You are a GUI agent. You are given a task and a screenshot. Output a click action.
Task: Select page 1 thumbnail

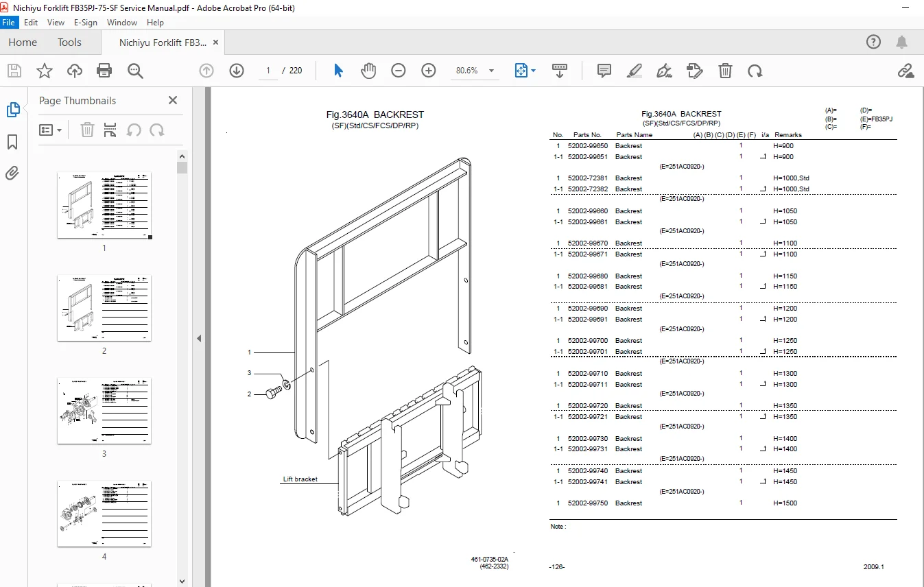(x=104, y=204)
